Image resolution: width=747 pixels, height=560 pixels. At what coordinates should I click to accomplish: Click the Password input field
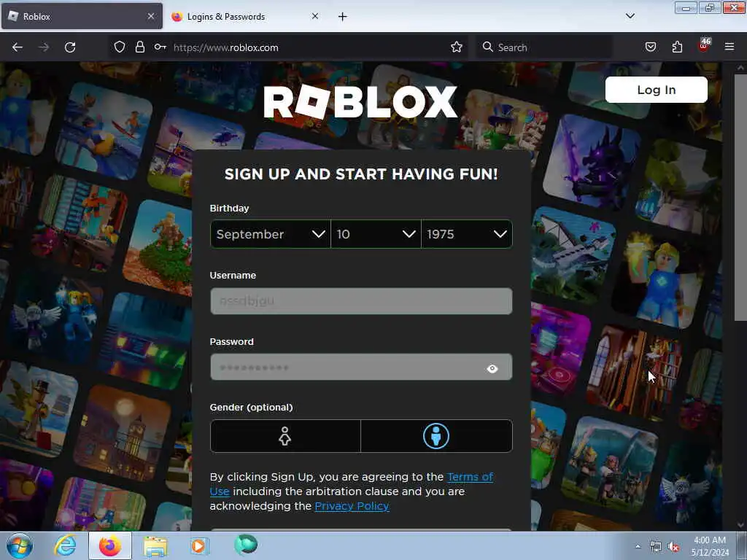361,367
